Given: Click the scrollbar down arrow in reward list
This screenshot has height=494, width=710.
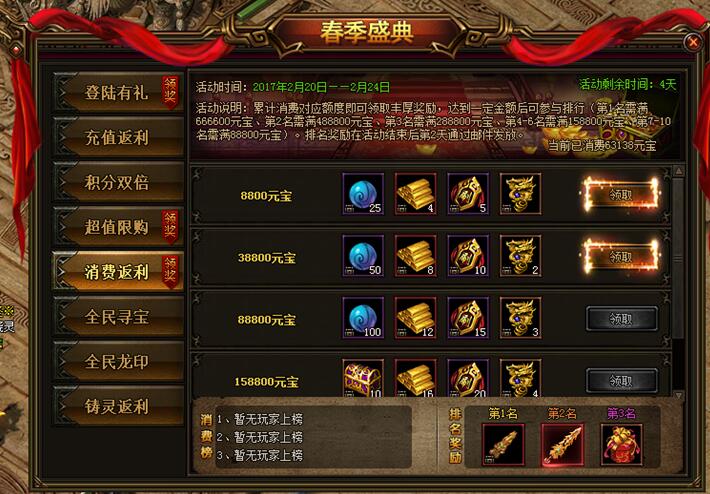Looking at the screenshot, I should (678, 395).
